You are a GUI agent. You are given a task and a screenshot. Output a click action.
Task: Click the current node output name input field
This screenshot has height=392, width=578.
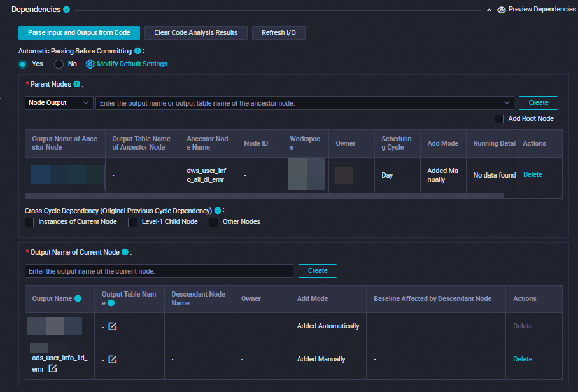159,271
